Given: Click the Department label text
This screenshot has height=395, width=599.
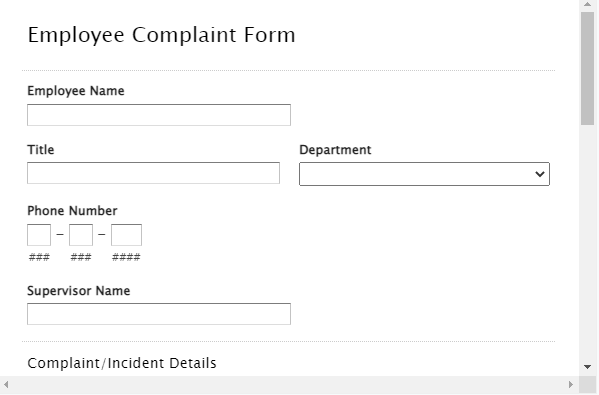Looking at the screenshot, I should [335, 150].
